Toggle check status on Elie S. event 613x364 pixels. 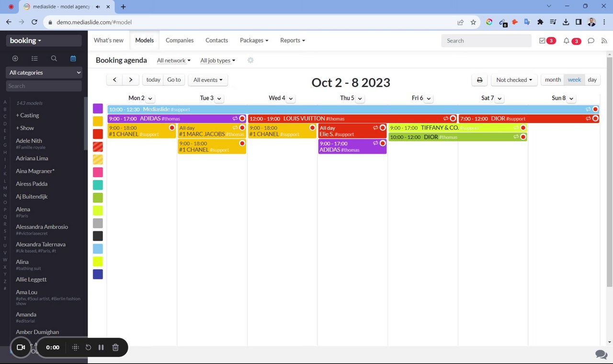pos(382,128)
